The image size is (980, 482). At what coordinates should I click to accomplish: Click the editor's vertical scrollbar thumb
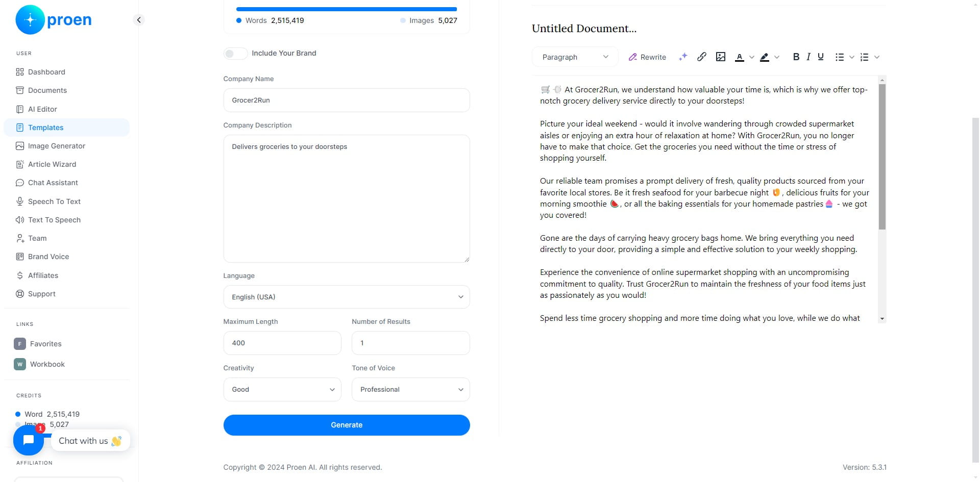pyautogui.click(x=882, y=157)
